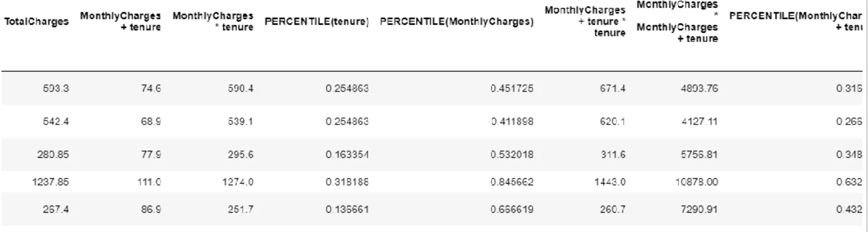
Task: Select the cell showing 1274.0
Action: click(238, 182)
